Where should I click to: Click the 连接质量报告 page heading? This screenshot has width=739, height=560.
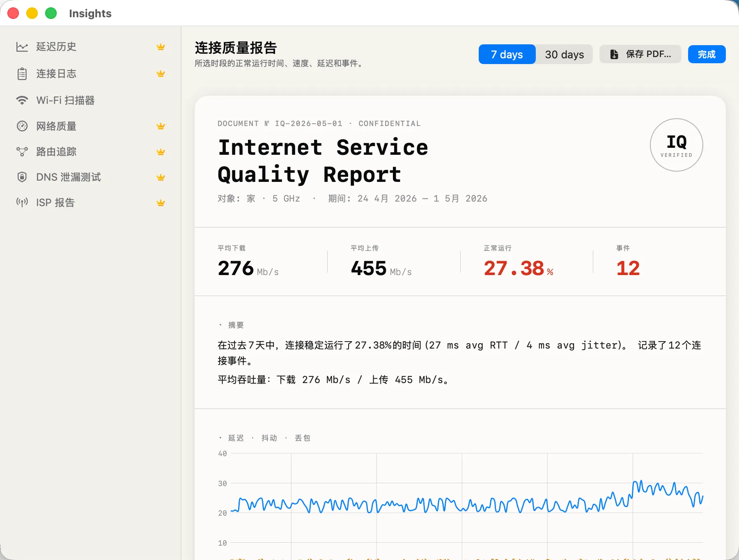click(236, 48)
